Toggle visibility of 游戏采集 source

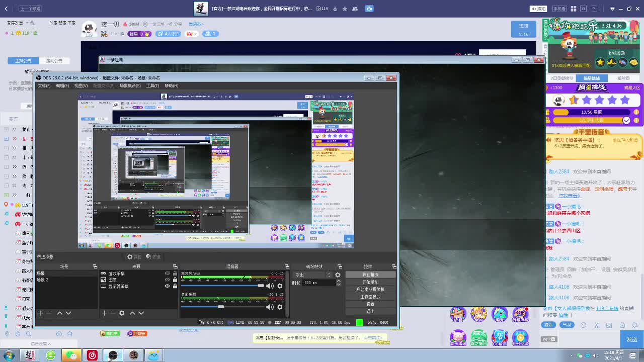(168, 274)
